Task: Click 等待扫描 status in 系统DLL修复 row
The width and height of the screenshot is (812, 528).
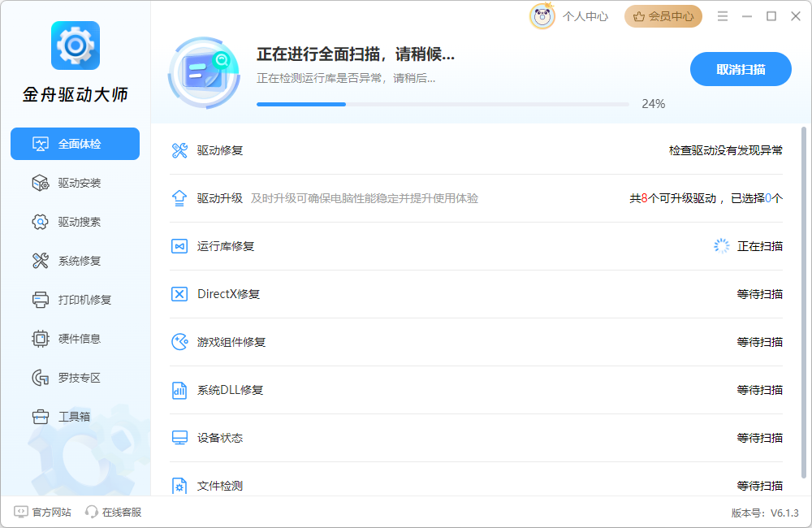Action: (760, 390)
